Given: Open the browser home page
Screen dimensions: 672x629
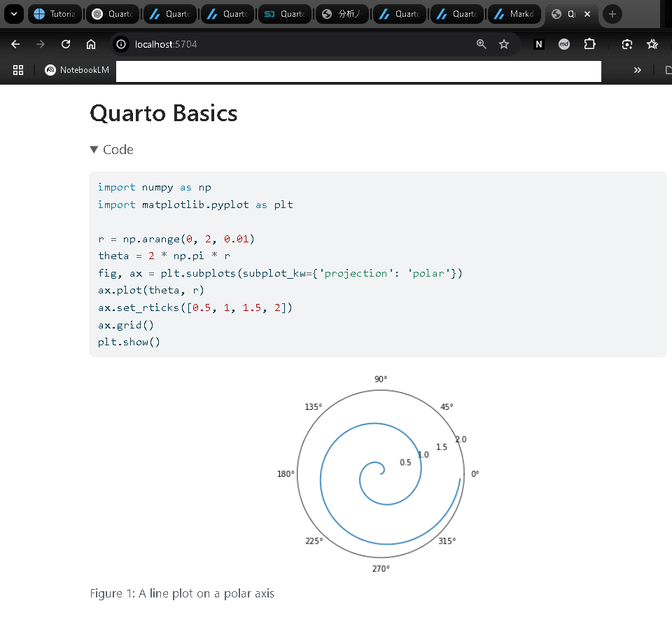Looking at the screenshot, I should (x=91, y=43).
